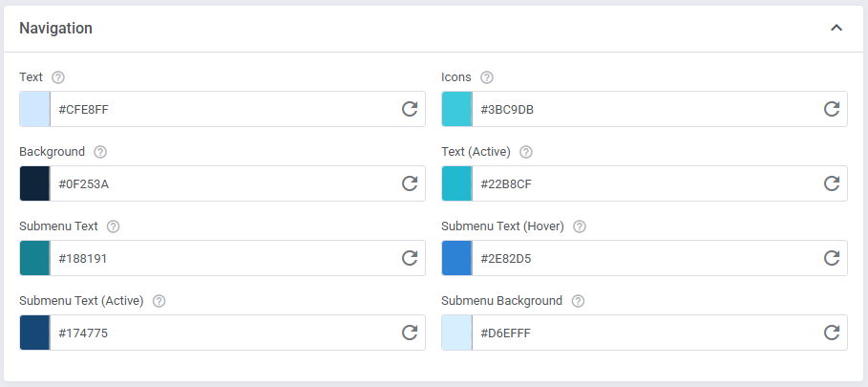868x387 pixels.
Task: Open the Background color swatch
Action: (35, 183)
